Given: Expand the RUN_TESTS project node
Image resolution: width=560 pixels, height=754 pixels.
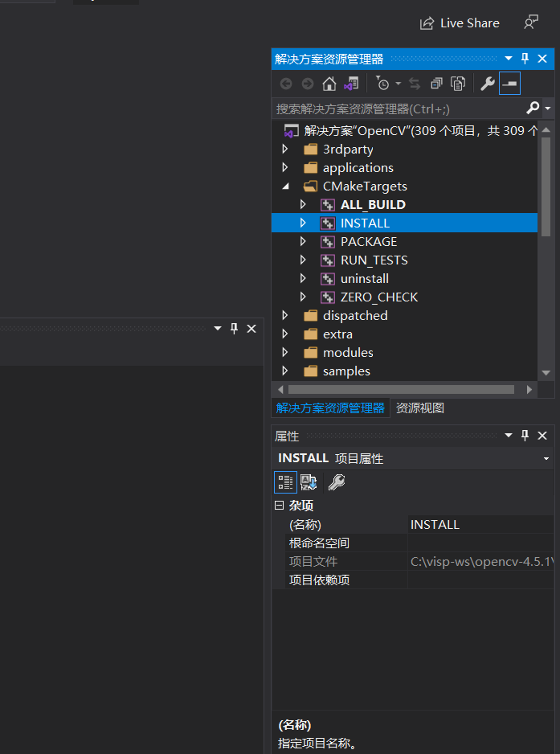Looking at the screenshot, I should click(303, 260).
